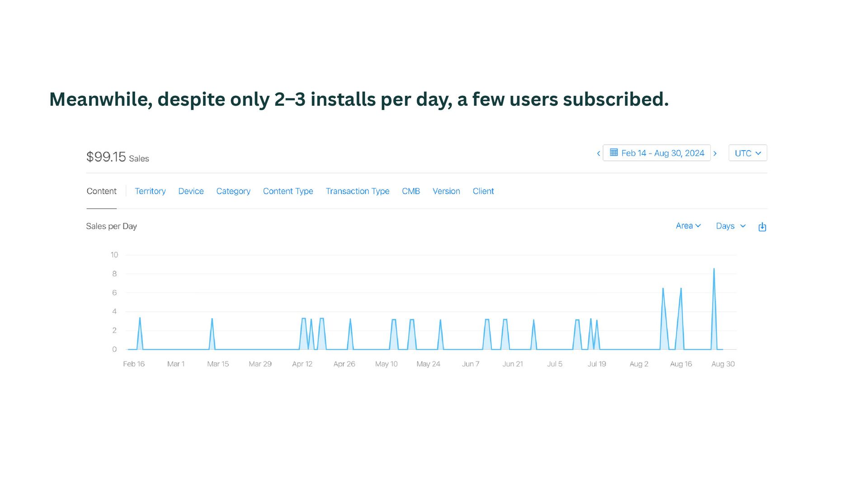
Task: Switch to the Client tab
Action: click(483, 191)
